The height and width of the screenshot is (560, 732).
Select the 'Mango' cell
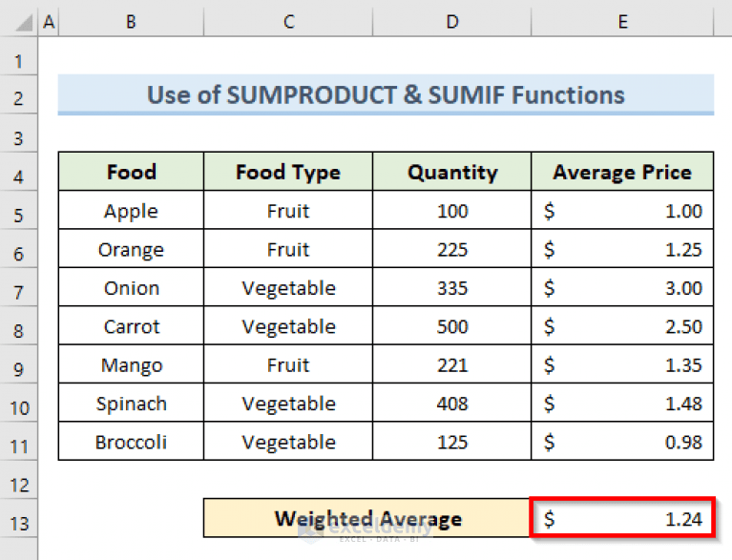[131, 364]
